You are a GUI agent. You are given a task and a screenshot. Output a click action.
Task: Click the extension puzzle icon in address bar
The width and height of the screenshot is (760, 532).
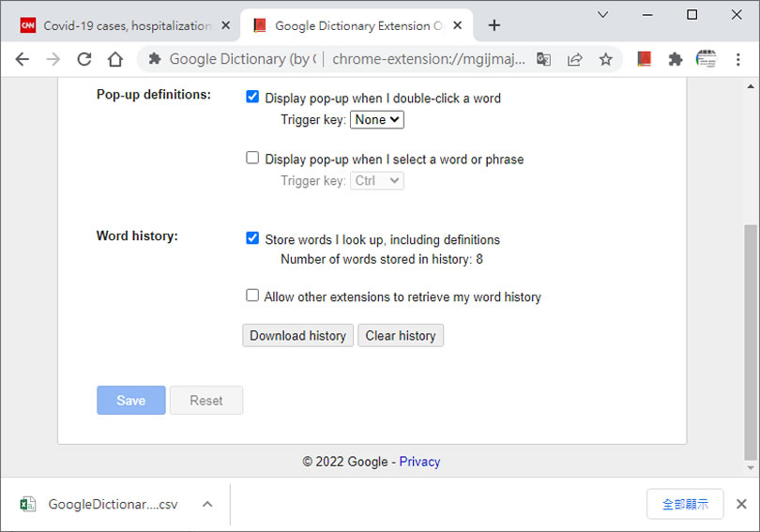pos(155,58)
